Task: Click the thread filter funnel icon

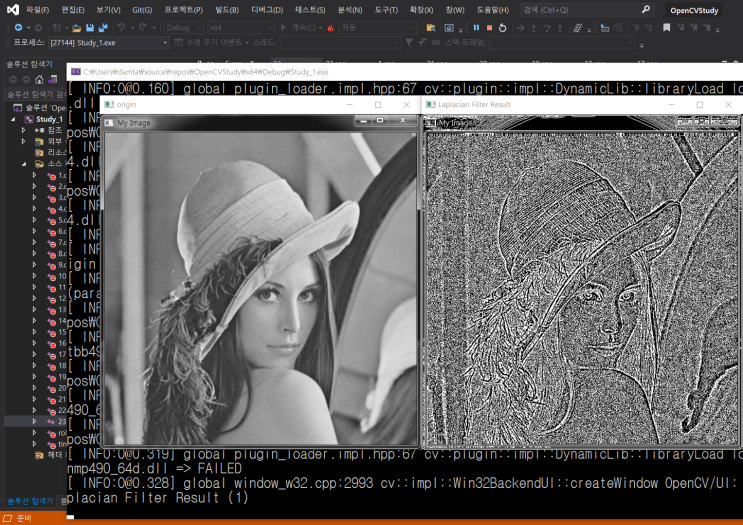Action: point(409,43)
